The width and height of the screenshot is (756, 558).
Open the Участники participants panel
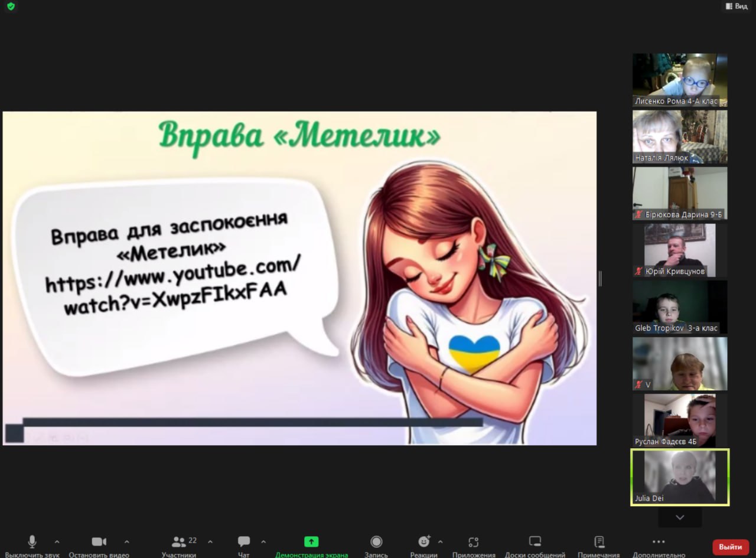point(179,541)
